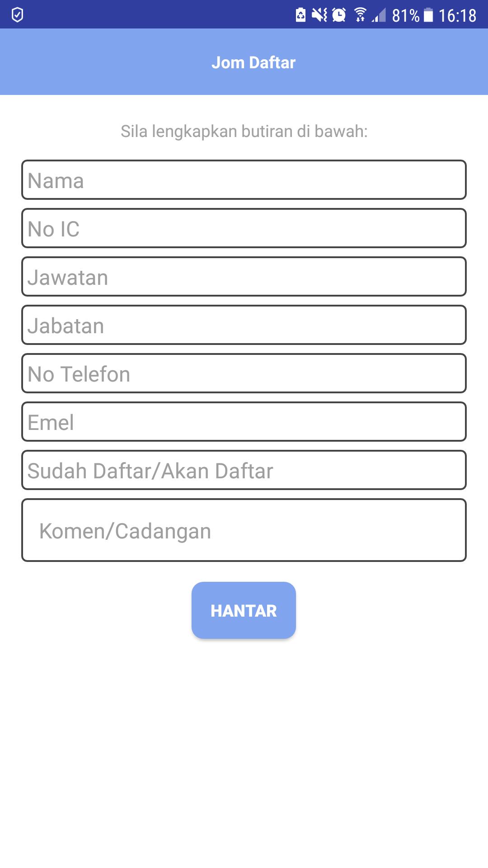
Task: Click inside the Jawatan field
Action: click(x=244, y=276)
